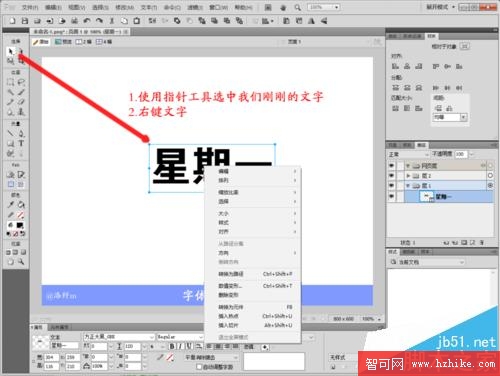Viewport: 500px width, 376px height.
Task: Click the Bold B button in properties
Action: pyautogui.click(x=172, y=346)
